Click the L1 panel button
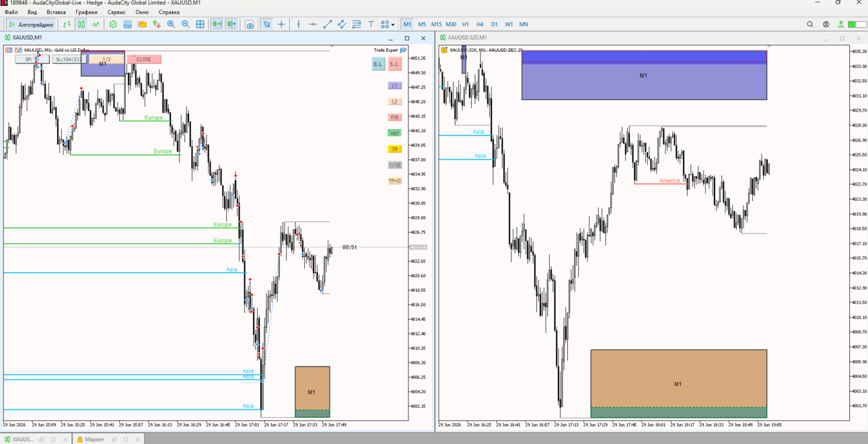868x444 pixels. 394,86
